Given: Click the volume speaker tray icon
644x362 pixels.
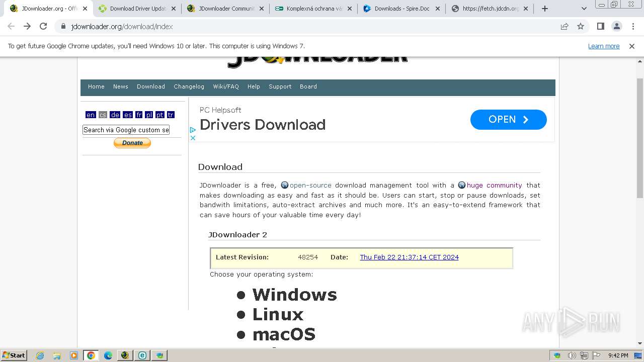Looking at the screenshot, I should 572,355.
